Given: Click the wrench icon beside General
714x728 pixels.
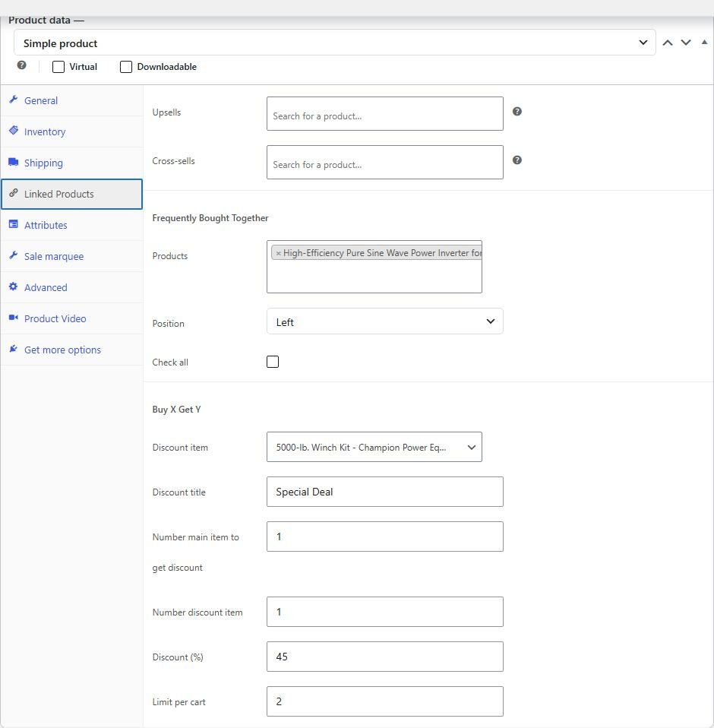Looking at the screenshot, I should 14,100.
